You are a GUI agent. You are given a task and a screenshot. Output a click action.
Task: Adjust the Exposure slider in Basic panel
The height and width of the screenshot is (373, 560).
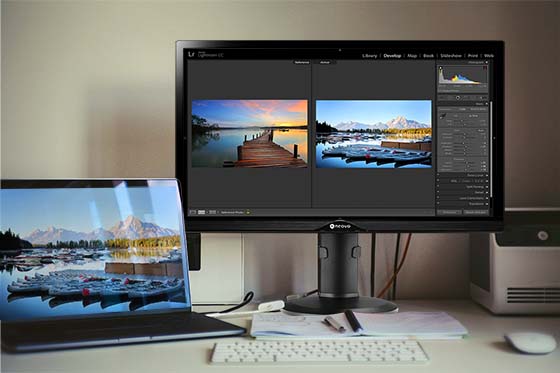coord(465,134)
